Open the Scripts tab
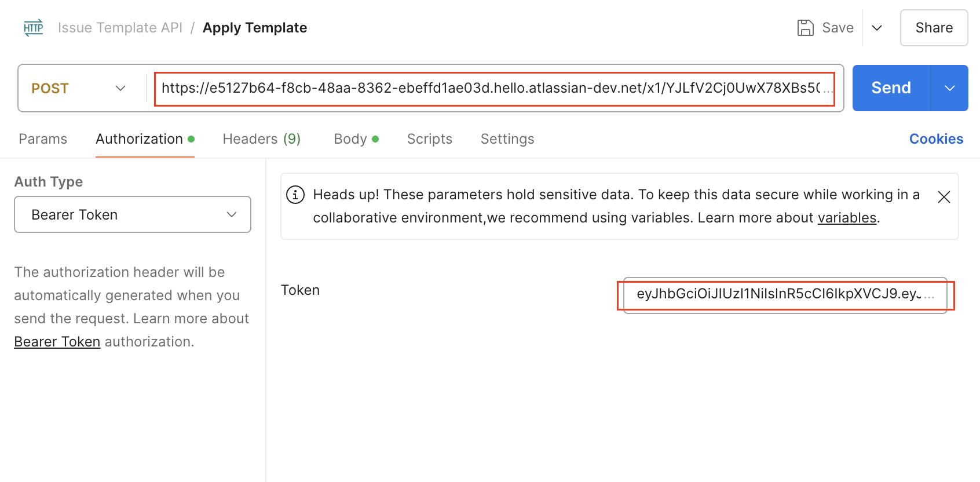This screenshot has height=482, width=980. tap(429, 138)
